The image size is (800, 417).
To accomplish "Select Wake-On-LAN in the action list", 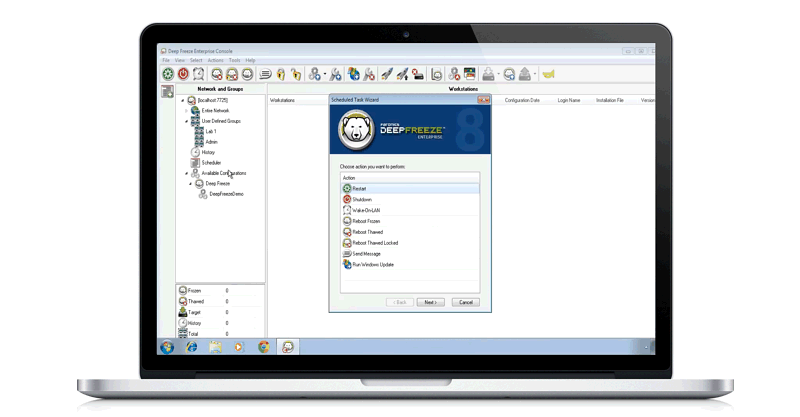I will (x=410, y=210).
